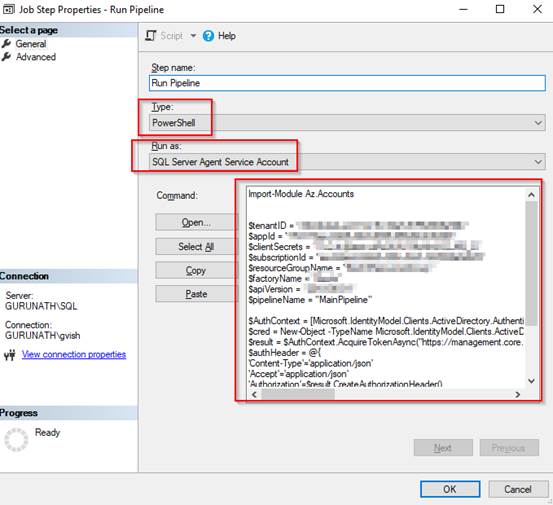
Task: Click the command box scroll-right arrow
Action: pos(517,395)
